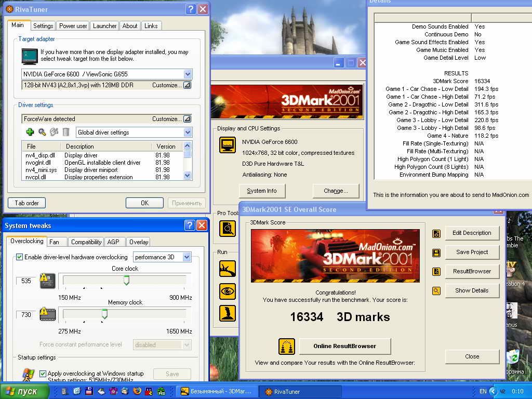Open the Global driver settings dropdown
This screenshot has height=399, width=532.
click(x=188, y=132)
